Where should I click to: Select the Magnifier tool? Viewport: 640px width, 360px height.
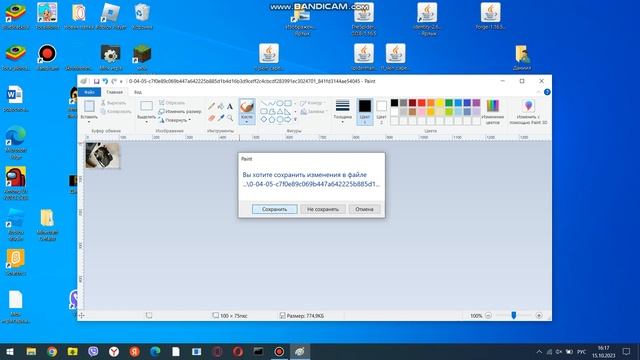[x=230, y=118]
